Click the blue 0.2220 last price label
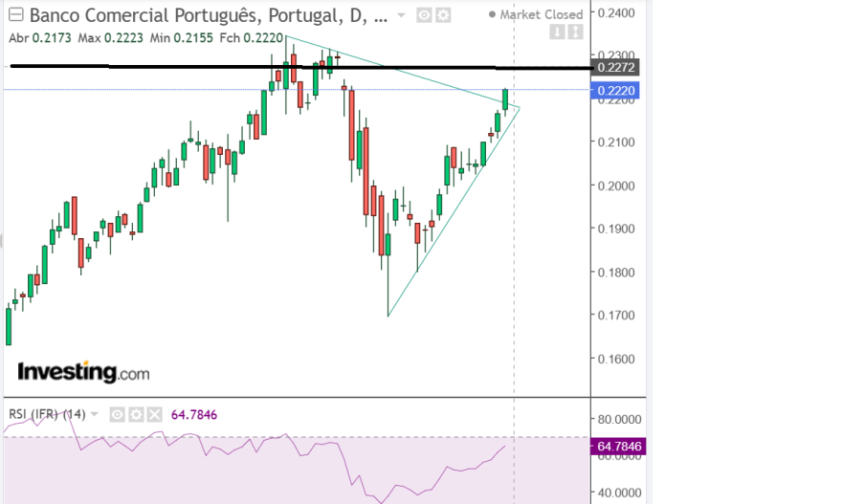842x504 pixels. click(615, 90)
